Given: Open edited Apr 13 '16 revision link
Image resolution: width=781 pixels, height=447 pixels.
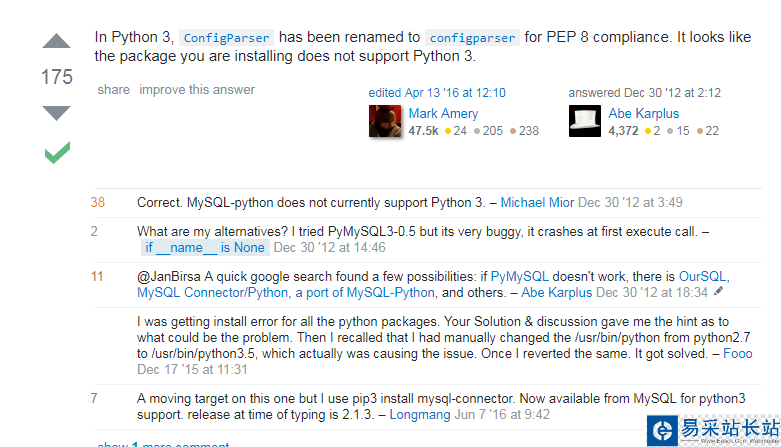Looking at the screenshot, I should pos(437,93).
